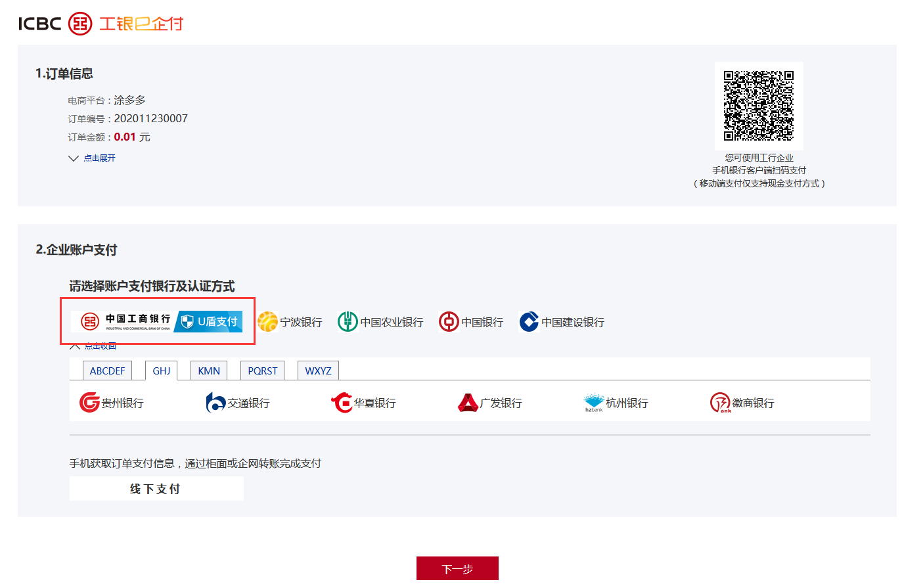The width and height of the screenshot is (902, 588).
Task: Click 移动端支付仅支持现金支付方式 note
Action: [x=759, y=183]
